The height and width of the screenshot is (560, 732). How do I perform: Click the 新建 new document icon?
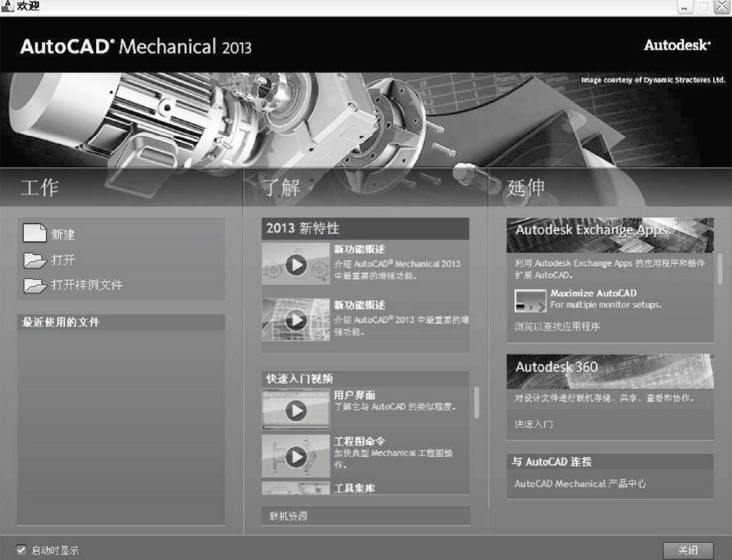(x=35, y=233)
